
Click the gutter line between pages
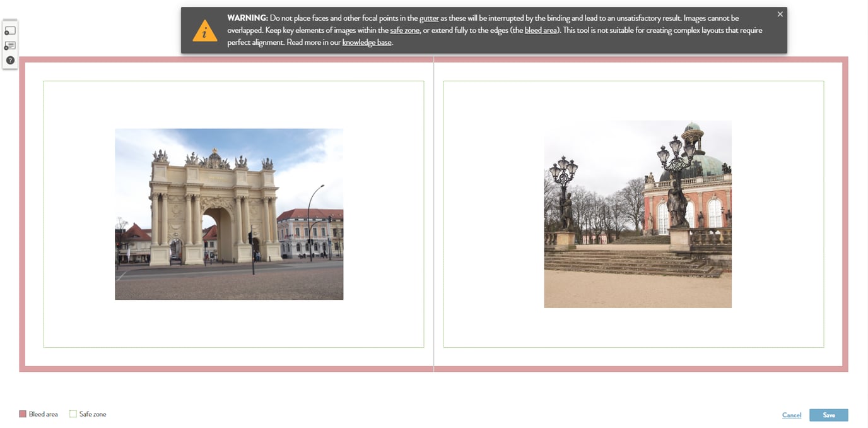(x=434, y=215)
